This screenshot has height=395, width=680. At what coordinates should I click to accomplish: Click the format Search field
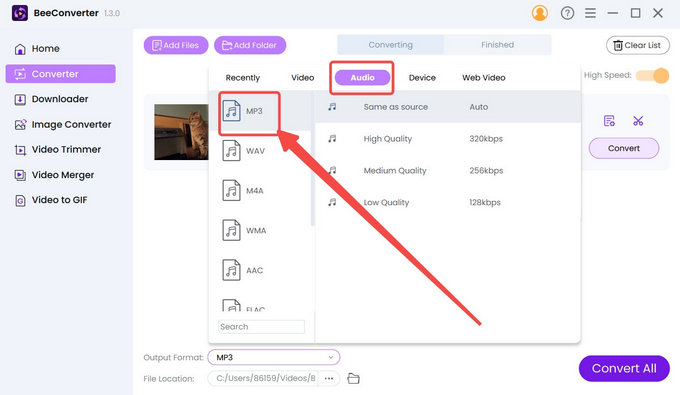pyautogui.click(x=262, y=326)
